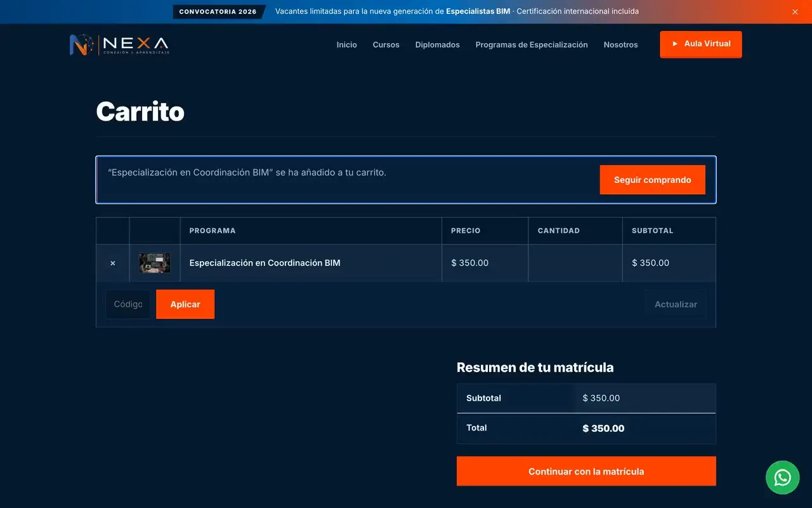Click the Carrito page title

tap(140, 112)
